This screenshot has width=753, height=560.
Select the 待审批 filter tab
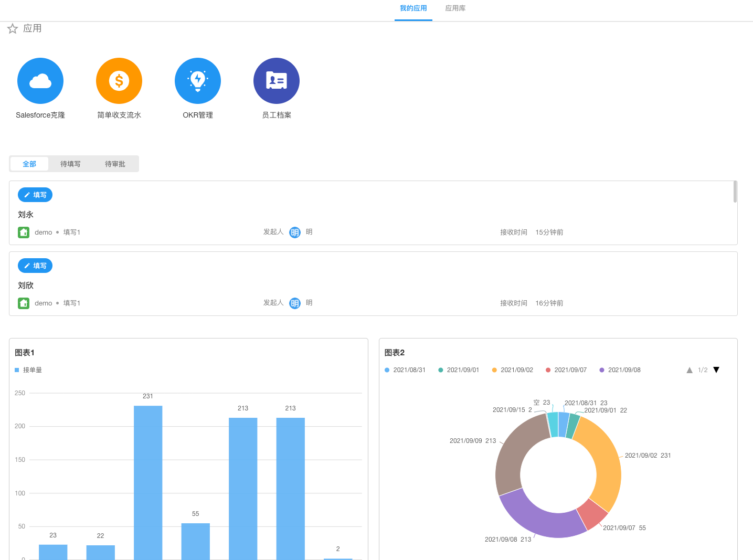coord(115,164)
